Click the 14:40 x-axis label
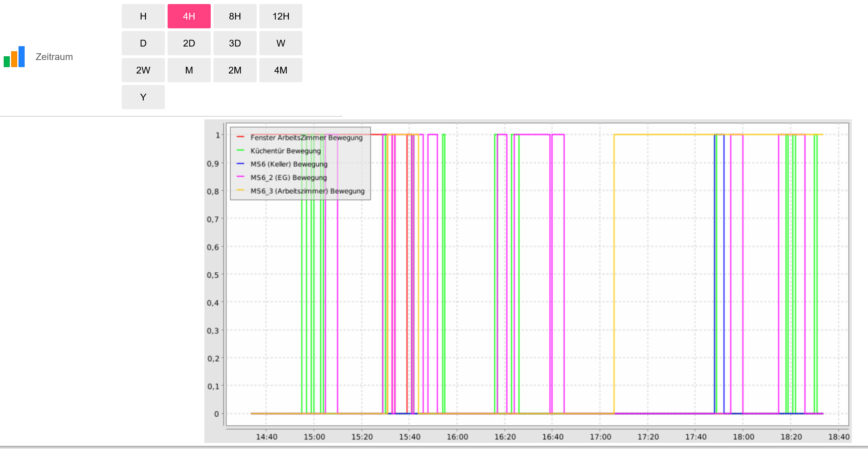The image size is (868, 449). (x=266, y=437)
